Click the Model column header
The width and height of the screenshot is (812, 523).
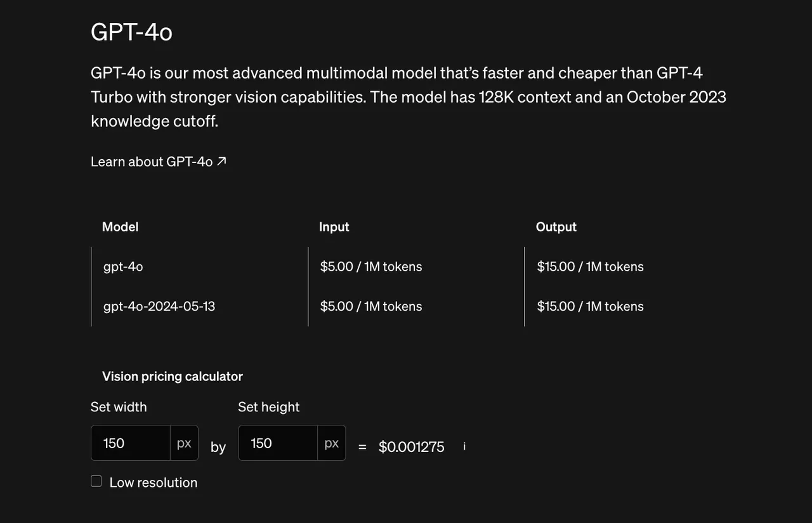click(120, 227)
